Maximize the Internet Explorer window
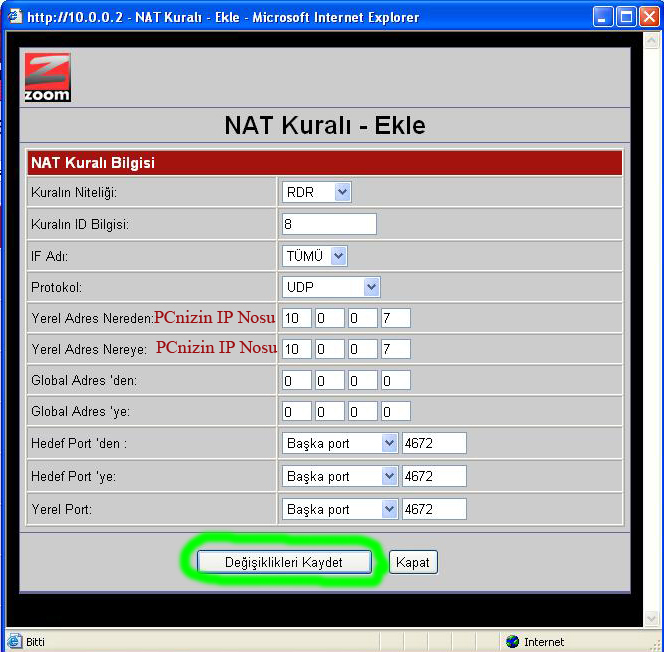Screen dimensions: 664x652 tap(626, 17)
